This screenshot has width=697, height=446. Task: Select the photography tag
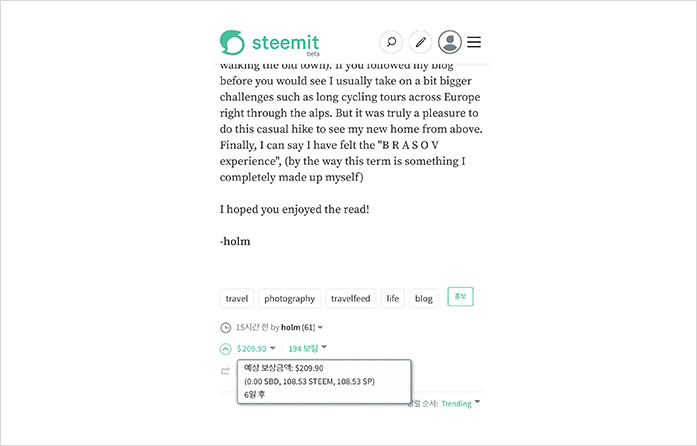coord(290,298)
